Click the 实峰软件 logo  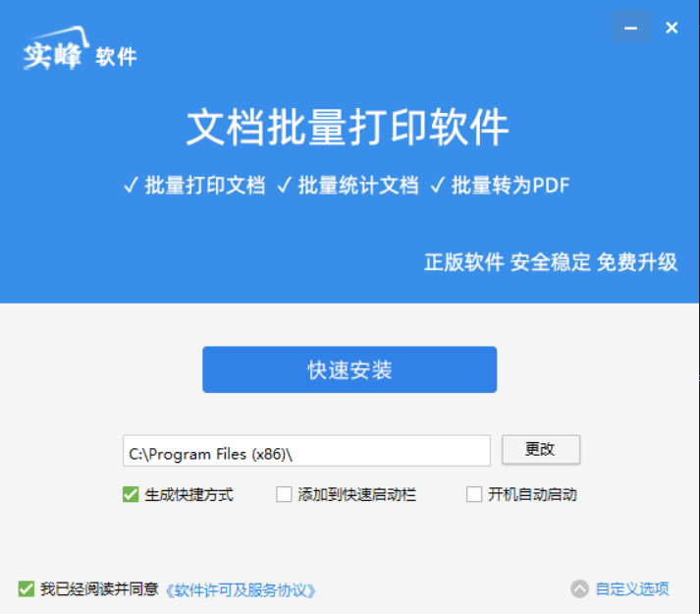click(x=80, y=48)
